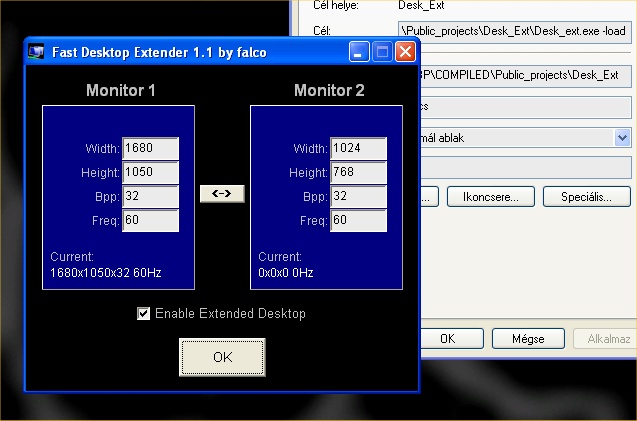The height and width of the screenshot is (421, 637).
Task: Confirm with OK in Fast Desktop Extender
Action: 223,357
